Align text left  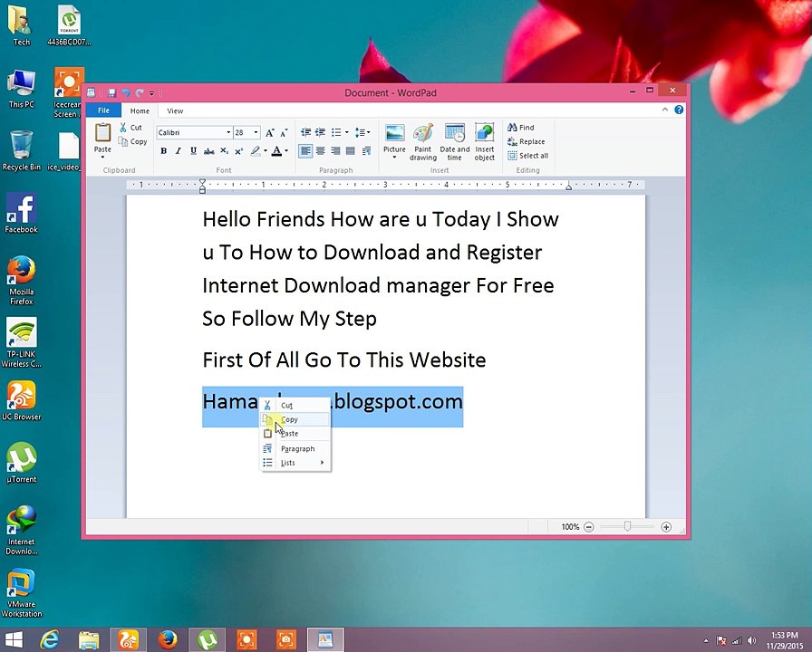tap(305, 151)
